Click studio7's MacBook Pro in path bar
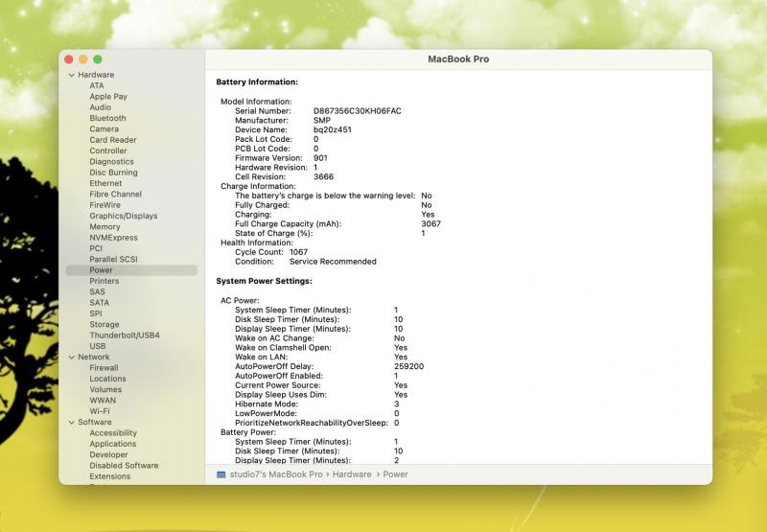 (x=276, y=474)
